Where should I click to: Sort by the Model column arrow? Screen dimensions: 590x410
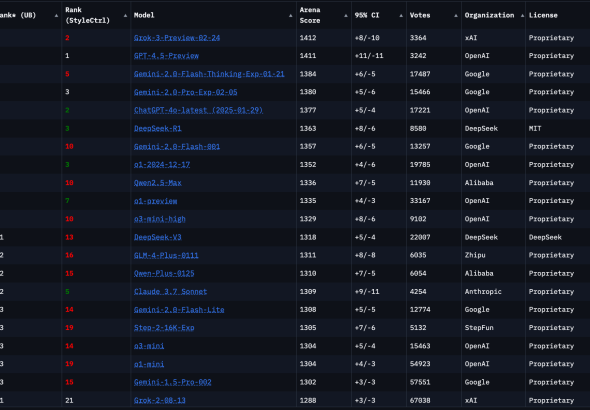pyautogui.click(x=290, y=16)
